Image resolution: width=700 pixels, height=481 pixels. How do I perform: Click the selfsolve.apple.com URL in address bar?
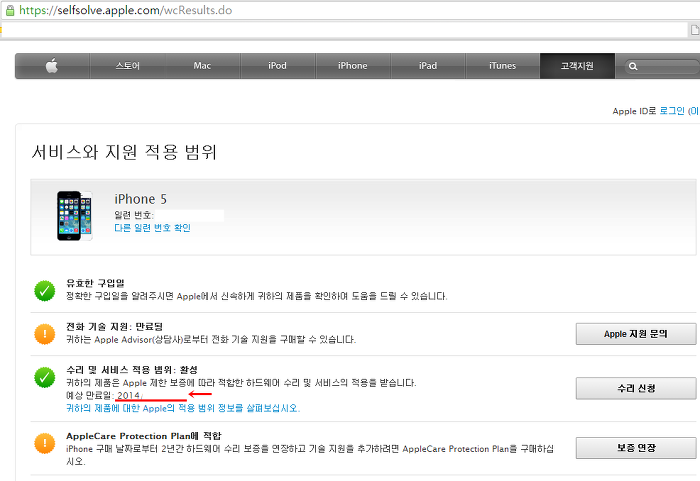coord(125,10)
